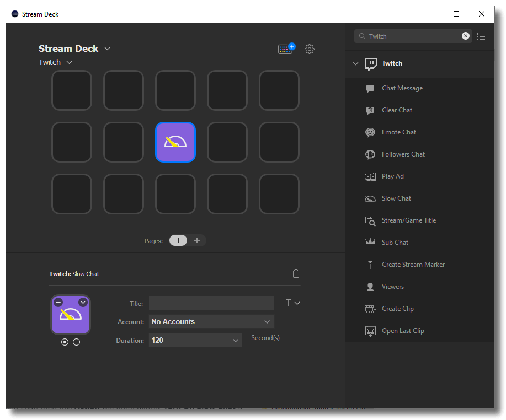This screenshot has width=506, height=420.
Task: Click the Followers Chat icon
Action: pos(370,154)
